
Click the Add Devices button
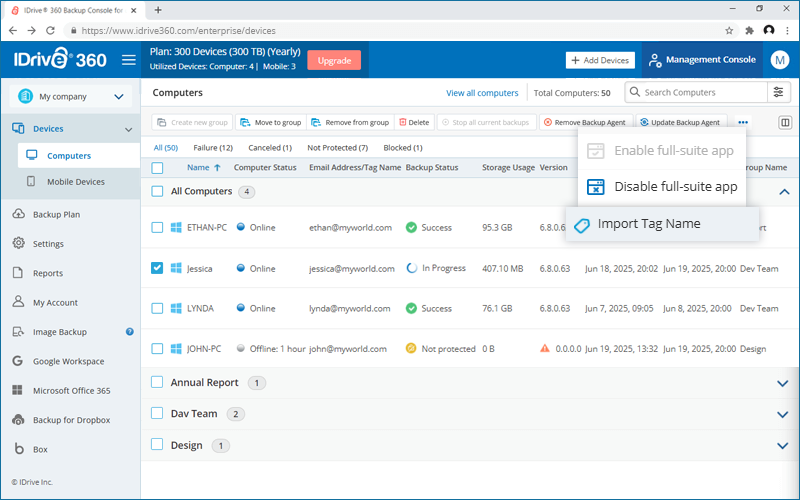[600, 60]
